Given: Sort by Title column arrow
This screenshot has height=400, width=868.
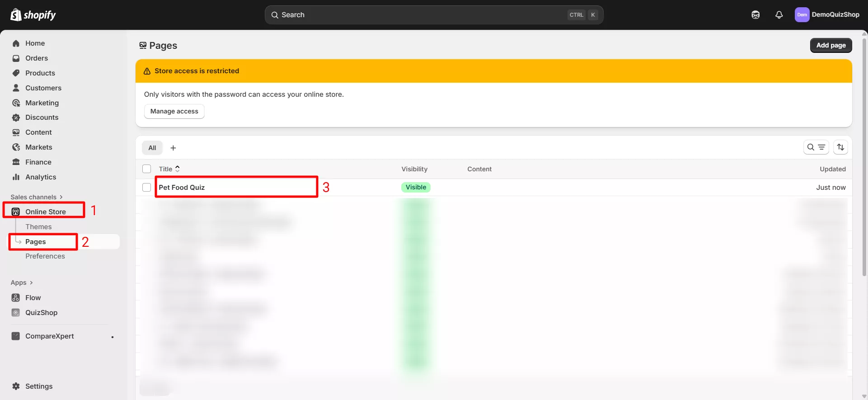Looking at the screenshot, I should (178, 169).
